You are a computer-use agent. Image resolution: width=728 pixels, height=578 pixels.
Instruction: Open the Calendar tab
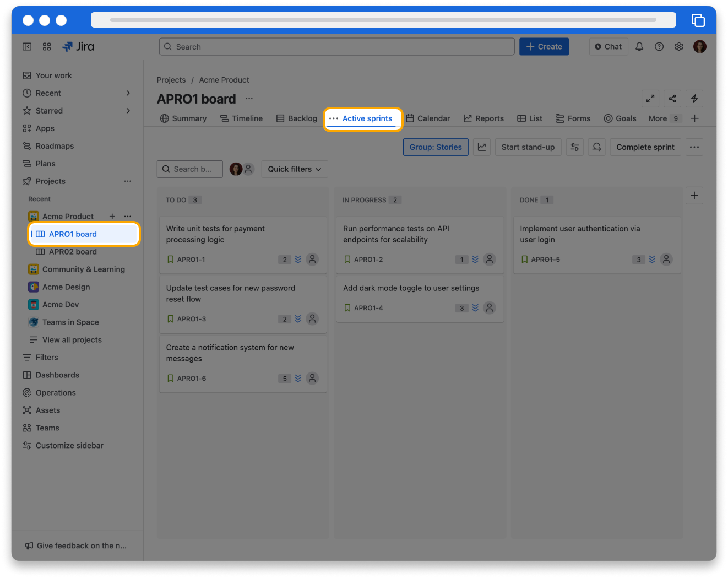pos(428,118)
